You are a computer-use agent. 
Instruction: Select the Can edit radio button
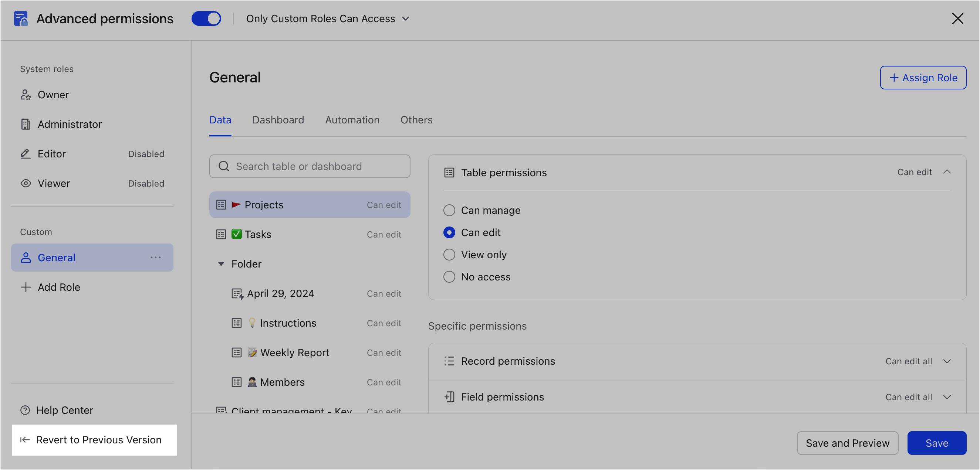point(449,232)
